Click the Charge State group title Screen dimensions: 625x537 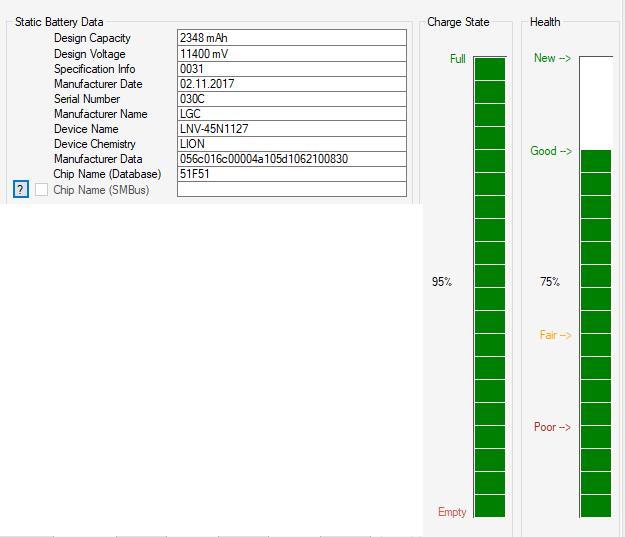458,22
